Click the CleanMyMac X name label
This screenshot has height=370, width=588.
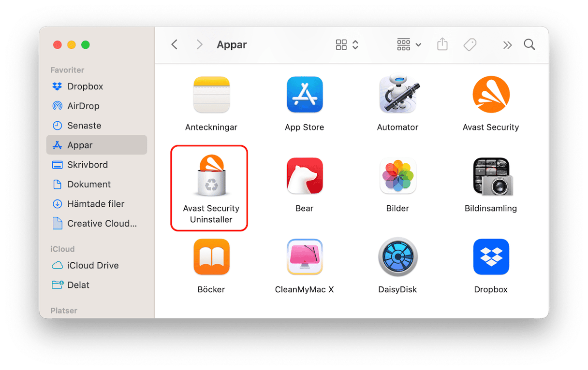(x=305, y=289)
